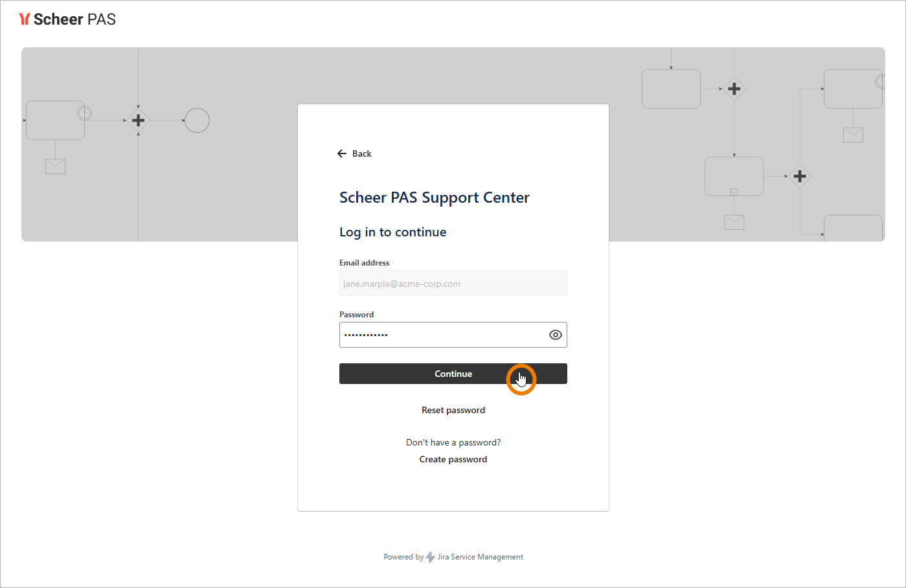Show password using the eye icon

(556, 335)
